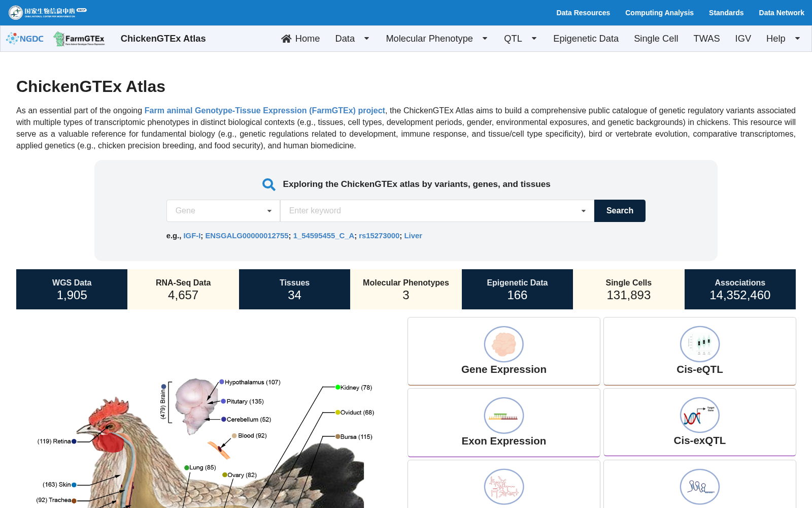Open Gene Expression brain-tissue icon
The width and height of the screenshot is (812, 508).
point(504,344)
